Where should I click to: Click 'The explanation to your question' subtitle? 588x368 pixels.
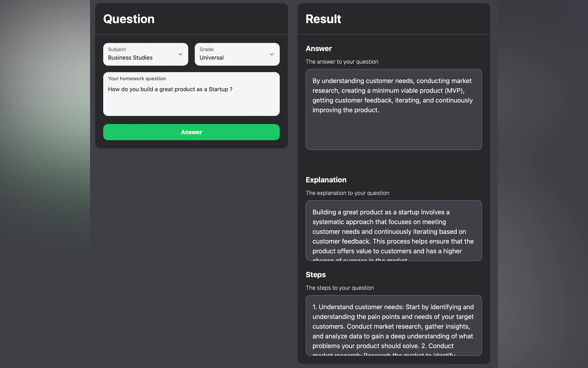click(347, 193)
